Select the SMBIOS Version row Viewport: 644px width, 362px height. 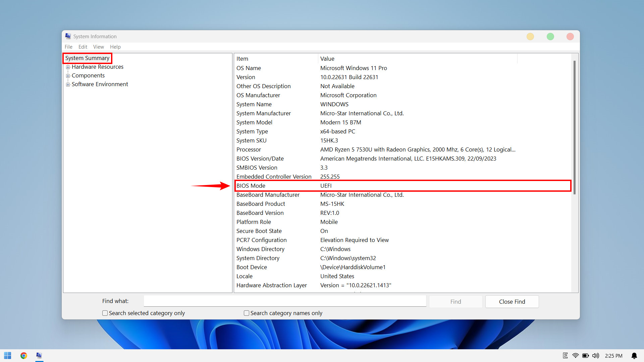(402, 168)
